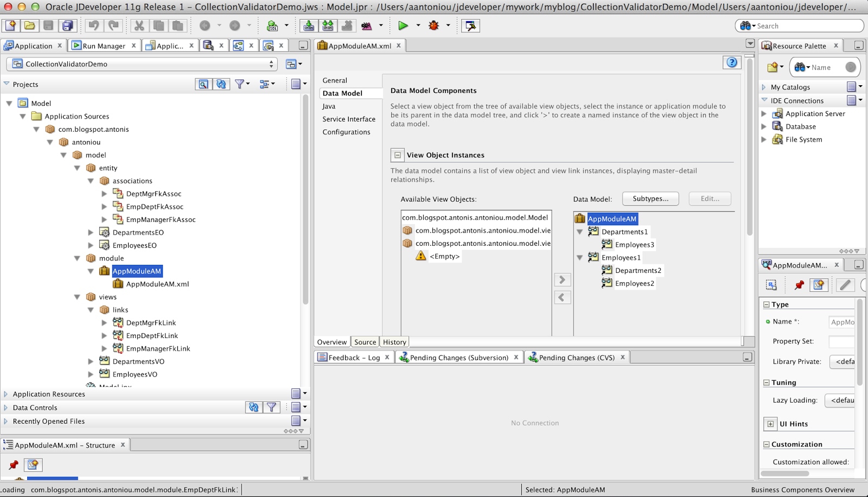
Task: Click the Property Set input field
Action: [841, 341]
